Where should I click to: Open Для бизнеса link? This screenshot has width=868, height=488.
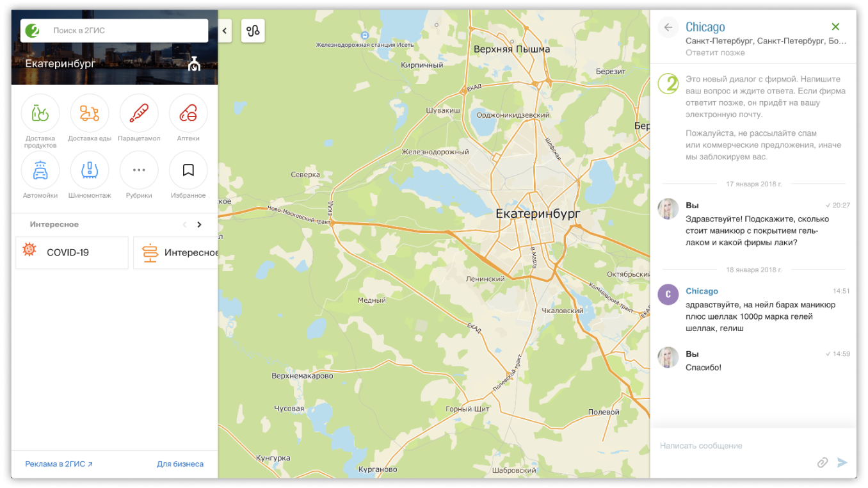pyautogui.click(x=180, y=464)
